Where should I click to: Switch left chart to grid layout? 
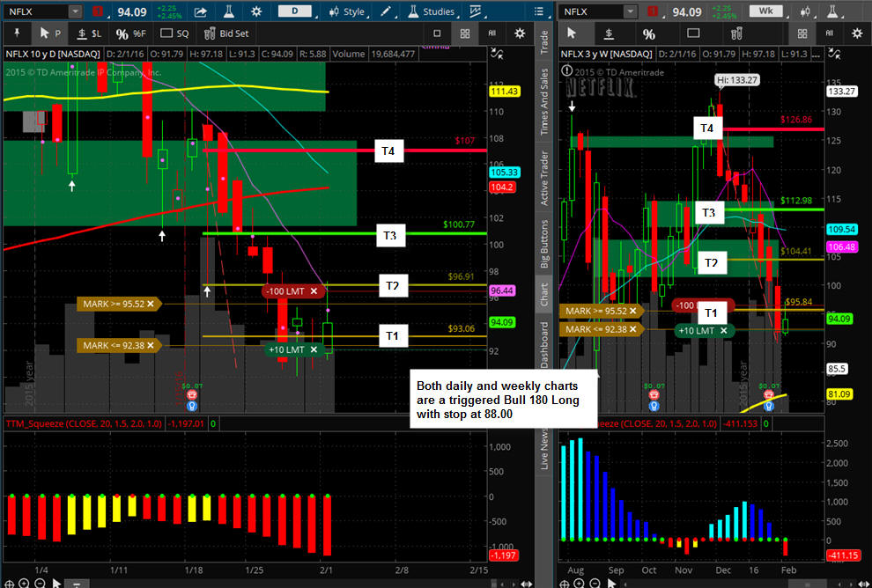tap(465, 33)
